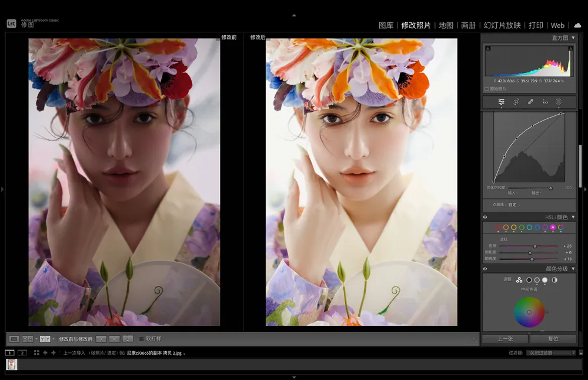Select three-way color grading adjust icon
The height and width of the screenshot is (380, 588).
(x=519, y=280)
